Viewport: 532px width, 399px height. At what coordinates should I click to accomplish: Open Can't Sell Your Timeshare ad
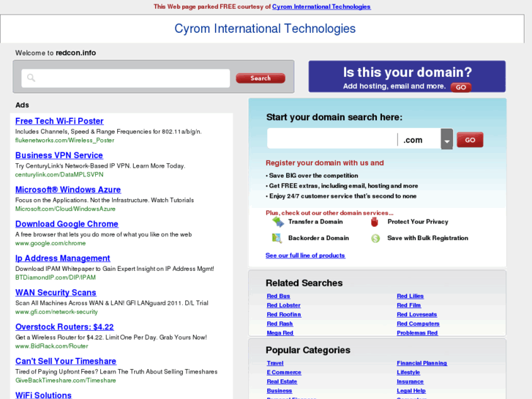[66, 362]
